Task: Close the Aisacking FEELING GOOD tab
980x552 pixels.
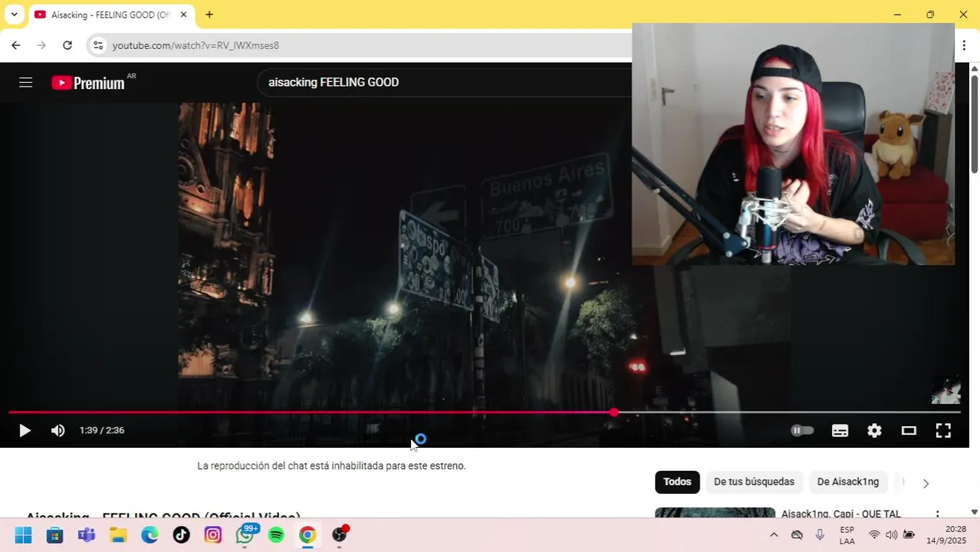Action: pyautogui.click(x=183, y=15)
